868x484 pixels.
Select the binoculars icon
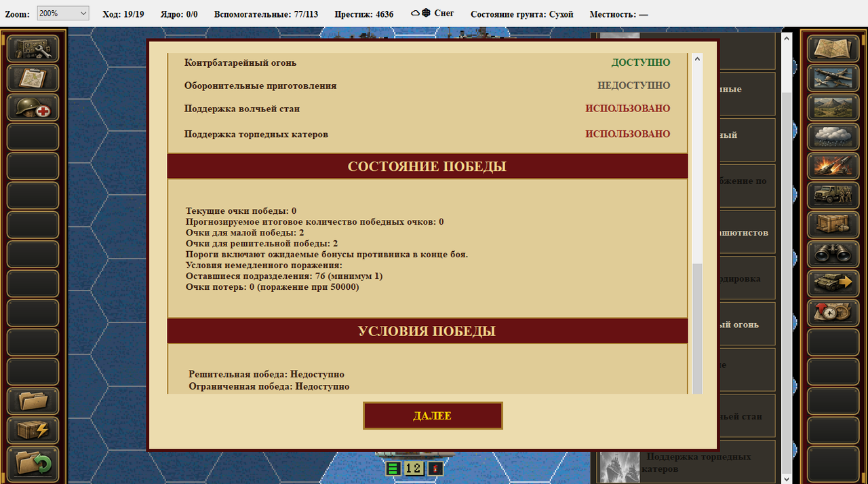[834, 254]
